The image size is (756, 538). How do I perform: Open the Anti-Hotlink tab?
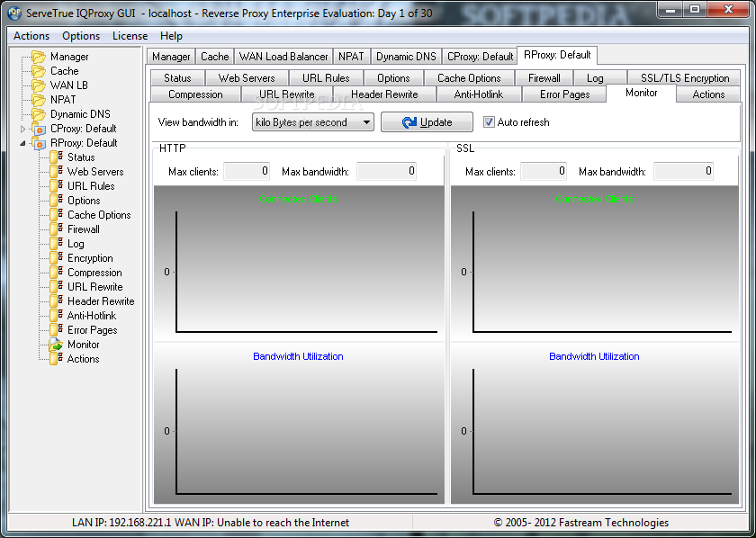point(478,94)
